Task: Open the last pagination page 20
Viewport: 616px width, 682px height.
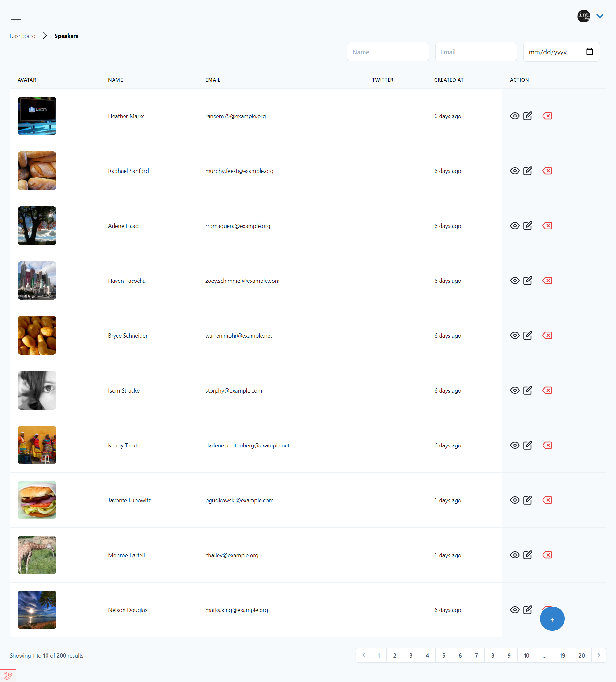Action: [581, 656]
